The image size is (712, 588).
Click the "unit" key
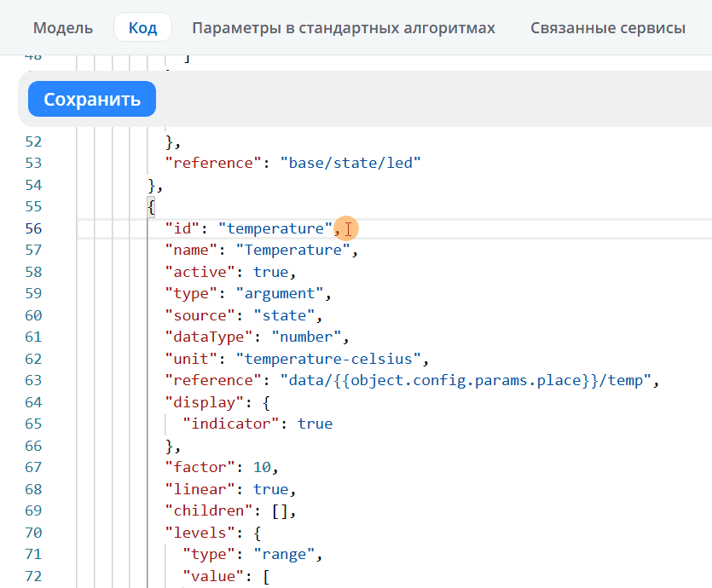click(x=191, y=360)
